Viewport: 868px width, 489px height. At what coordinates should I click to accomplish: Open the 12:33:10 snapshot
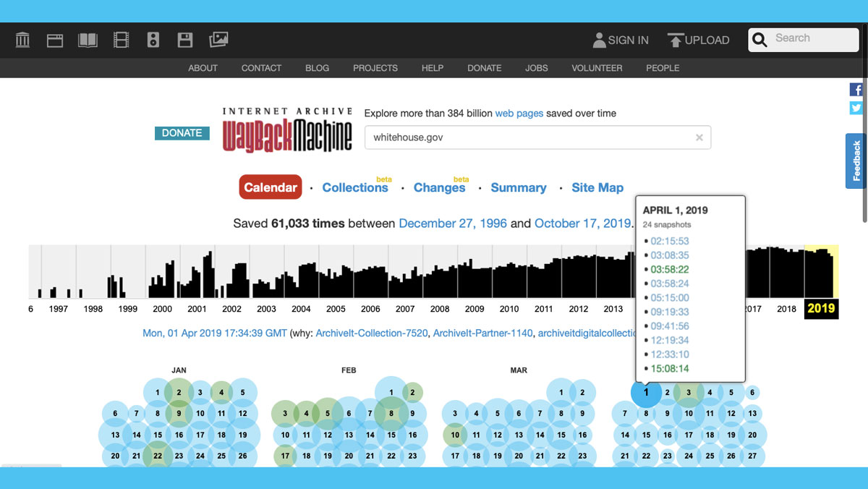(670, 354)
